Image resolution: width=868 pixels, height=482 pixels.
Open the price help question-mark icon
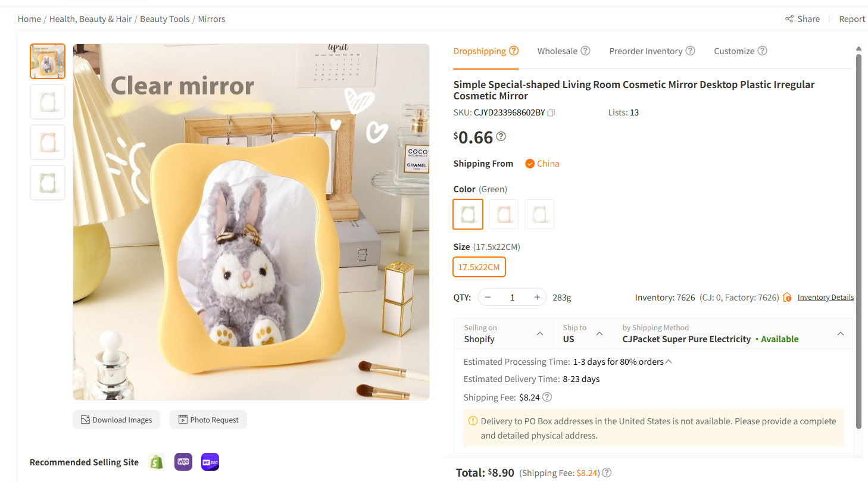pos(501,136)
